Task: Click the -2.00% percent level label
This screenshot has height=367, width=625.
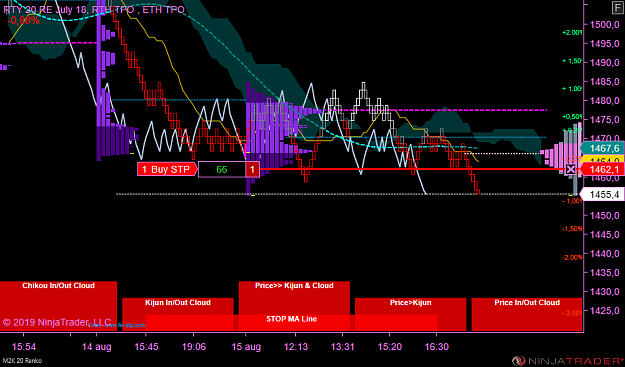Action: click(572, 257)
